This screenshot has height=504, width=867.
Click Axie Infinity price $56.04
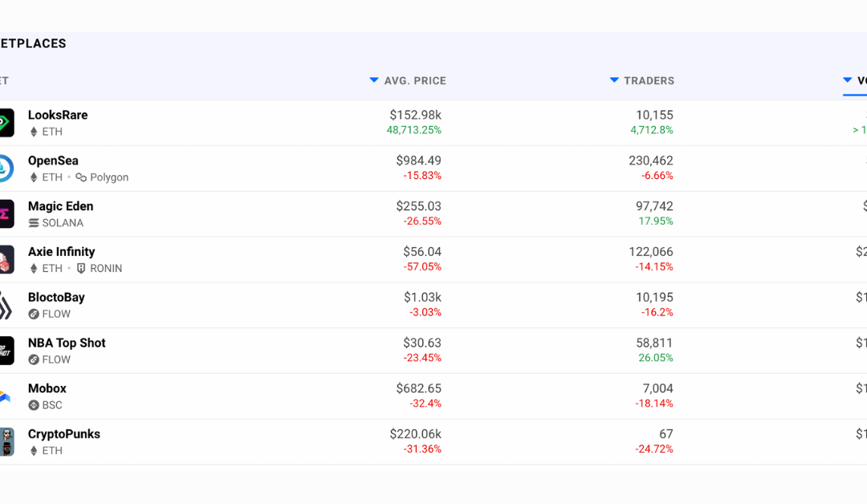tap(422, 252)
